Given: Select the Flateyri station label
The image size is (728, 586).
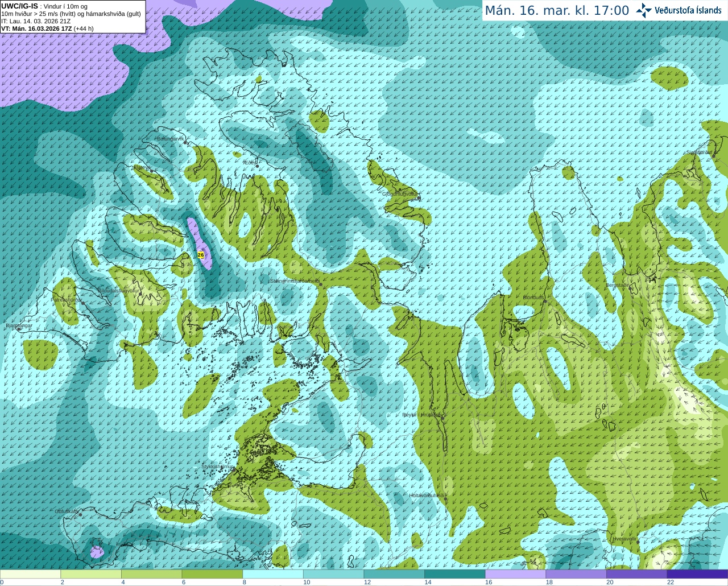Looking at the screenshot, I should pyautogui.click(x=142, y=167).
